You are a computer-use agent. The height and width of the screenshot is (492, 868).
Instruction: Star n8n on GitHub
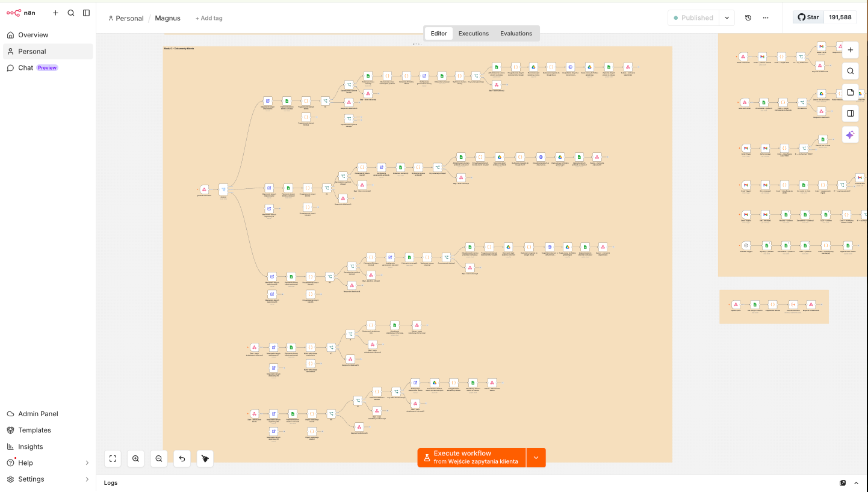pyautogui.click(x=808, y=17)
